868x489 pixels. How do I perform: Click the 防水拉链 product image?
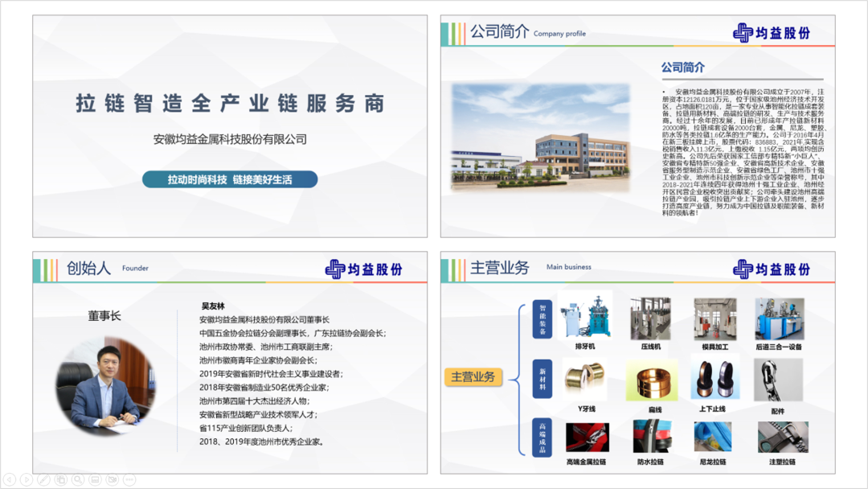coord(652,437)
